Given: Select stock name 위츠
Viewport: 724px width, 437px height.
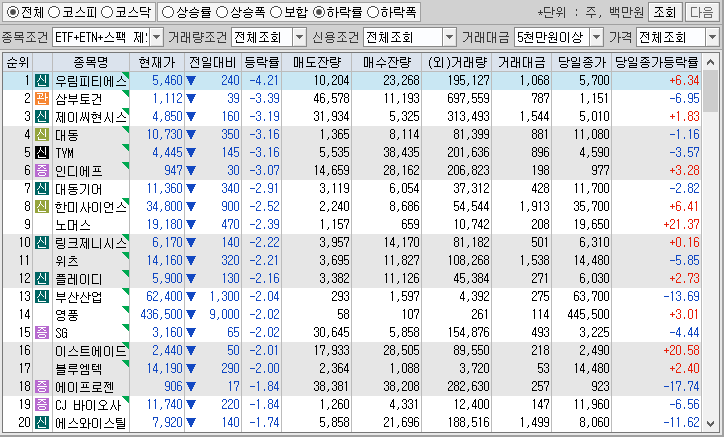Looking at the screenshot, I should [67, 261].
